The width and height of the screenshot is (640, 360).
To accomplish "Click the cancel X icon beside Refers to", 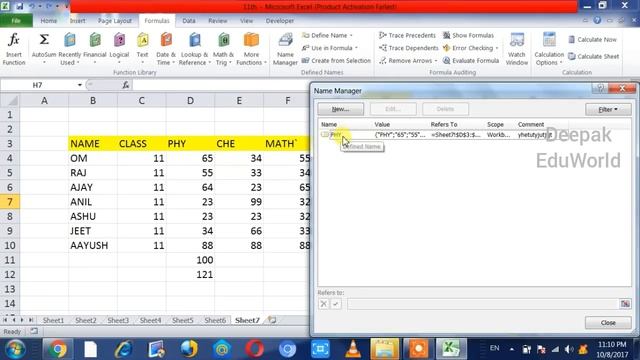I will pyautogui.click(x=323, y=304).
